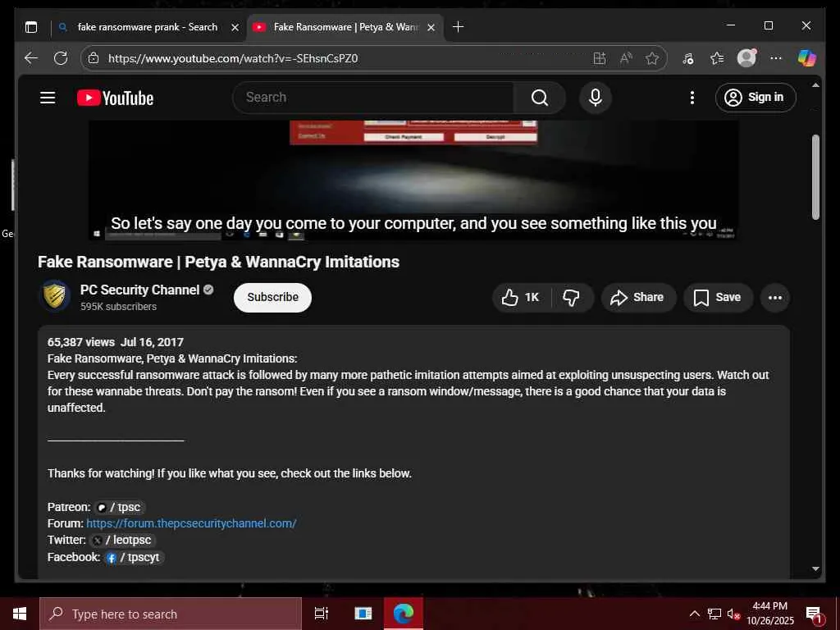Open Edge Settings and more menu
The height and width of the screenshot is (630, 840).
click(x=776, y=58)
